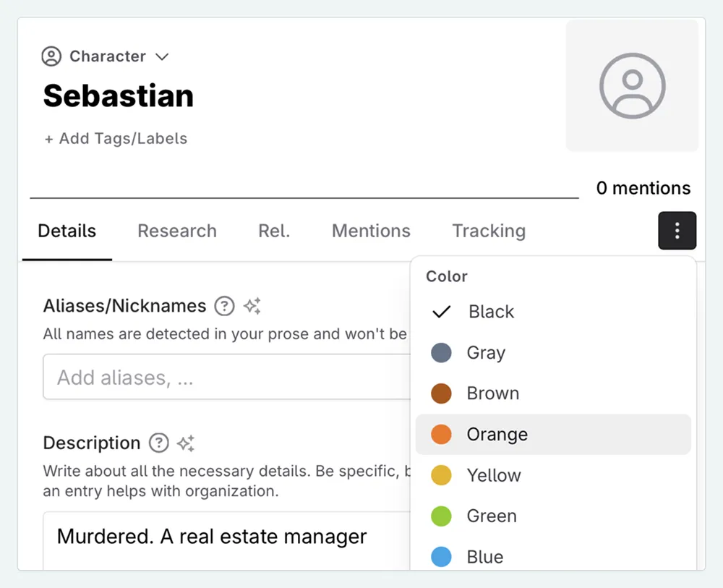This screenshot has width=723, height=588.
Task: Click the Aliases/Nicknames help icon
Action: (224, 306)
